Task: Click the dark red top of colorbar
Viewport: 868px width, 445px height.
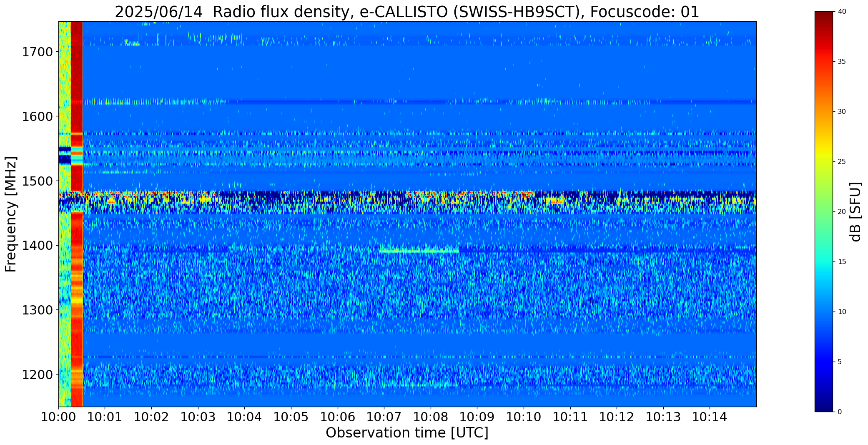Action: (x=824, y=17)
